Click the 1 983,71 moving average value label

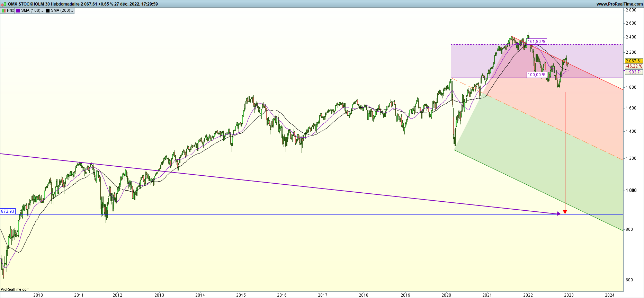point(634,72)
